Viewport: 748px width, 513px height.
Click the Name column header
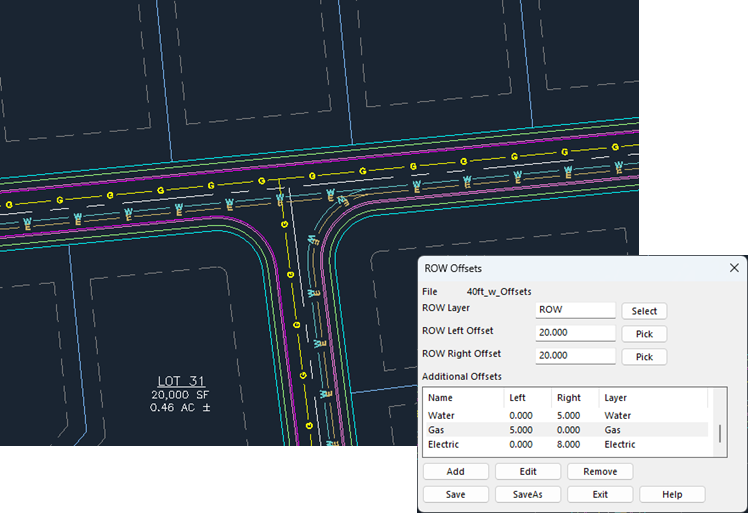(464, 398)
